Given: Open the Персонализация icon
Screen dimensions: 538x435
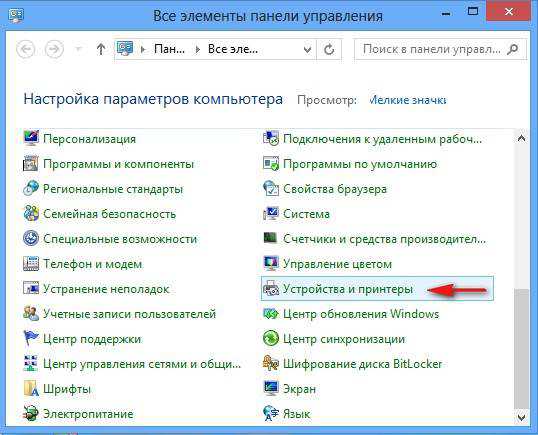Looking at the screenshot, I should pos(31,139).
